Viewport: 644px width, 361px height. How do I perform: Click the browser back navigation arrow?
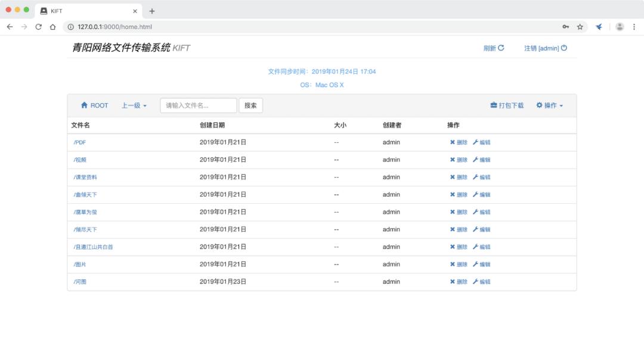click(x=9, y=27)
